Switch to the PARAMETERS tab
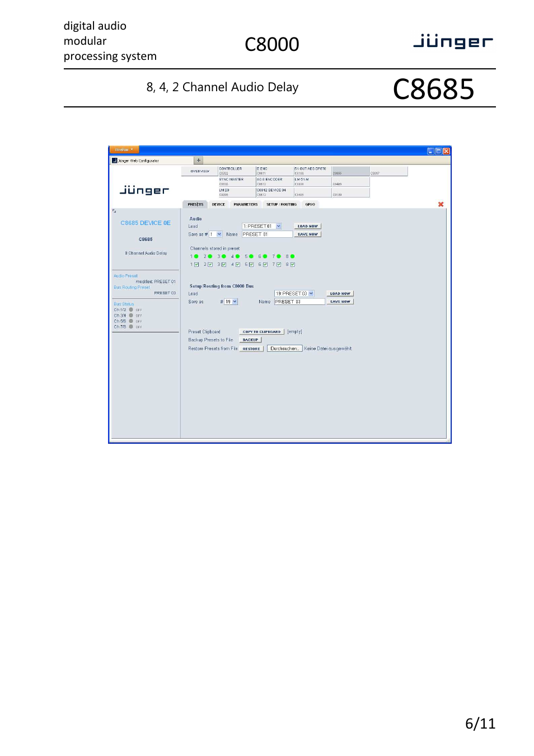The height and width of the screenshot is (756, 534). pos(246,204)
